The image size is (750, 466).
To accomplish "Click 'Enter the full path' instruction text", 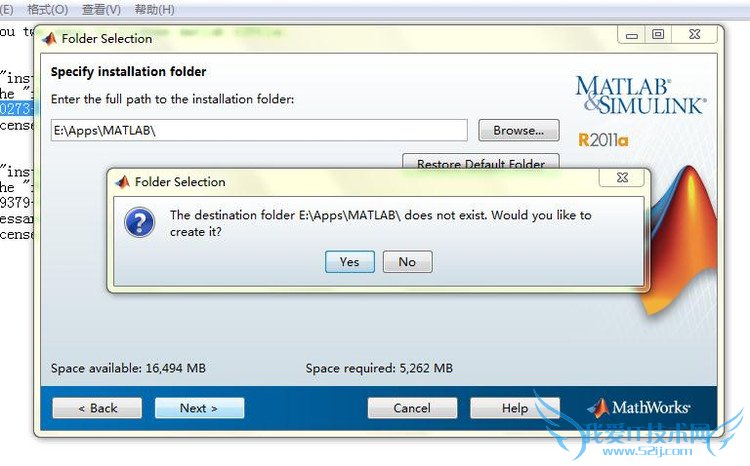I will [x=172, y=99].
